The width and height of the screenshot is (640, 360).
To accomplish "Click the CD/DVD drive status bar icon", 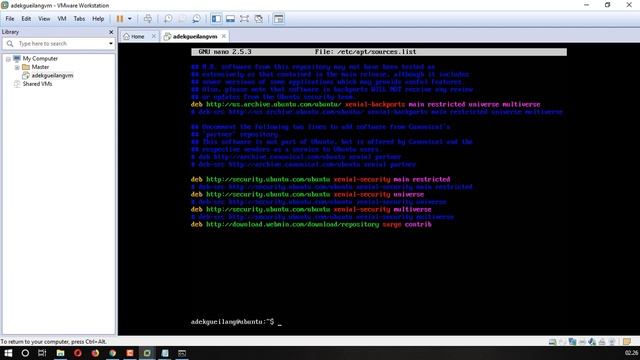I will tap(562, 342).
